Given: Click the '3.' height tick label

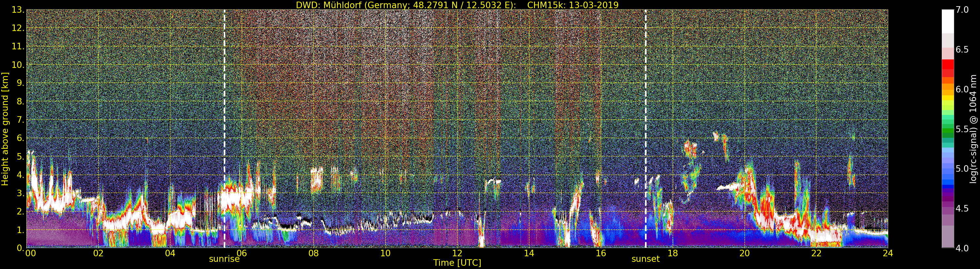Looking at the screenshot, I should click(21, 193).
